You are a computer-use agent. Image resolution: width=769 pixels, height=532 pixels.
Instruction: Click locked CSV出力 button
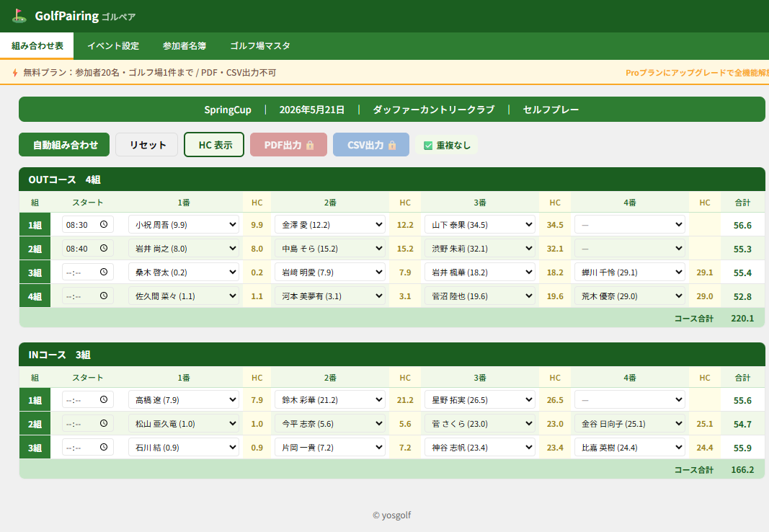click(x=370, y=145)
